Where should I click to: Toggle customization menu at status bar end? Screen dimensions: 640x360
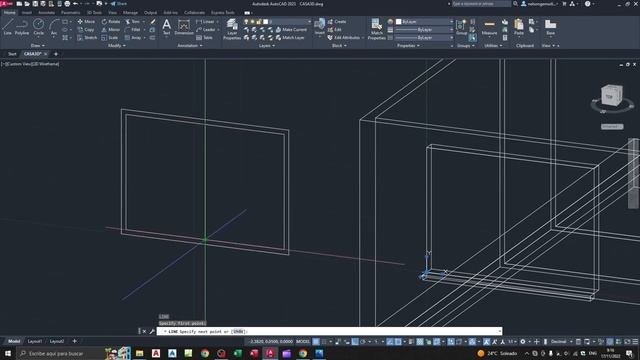tap(635, 341)
